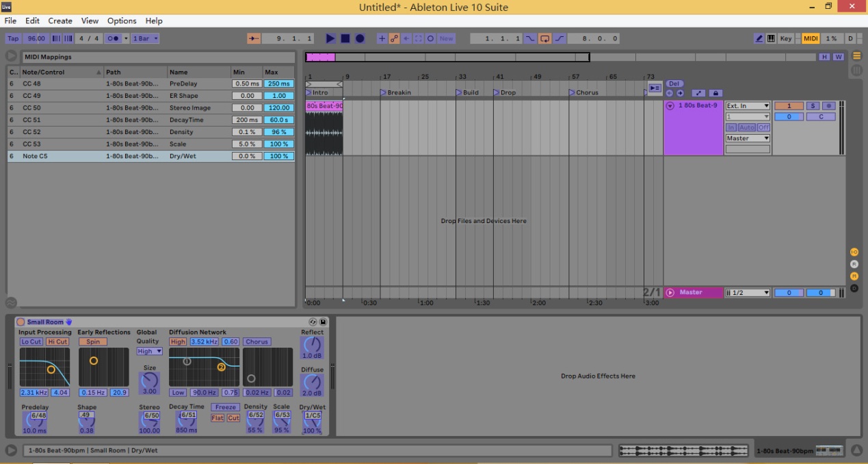Click the Reflect level knob
Image resolution: width=868 pixels, height=464 pixels.
coord(312,344)
